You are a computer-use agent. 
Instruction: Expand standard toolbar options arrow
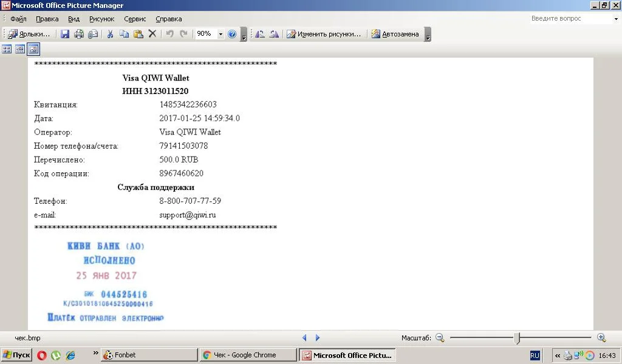click(244, 35)
